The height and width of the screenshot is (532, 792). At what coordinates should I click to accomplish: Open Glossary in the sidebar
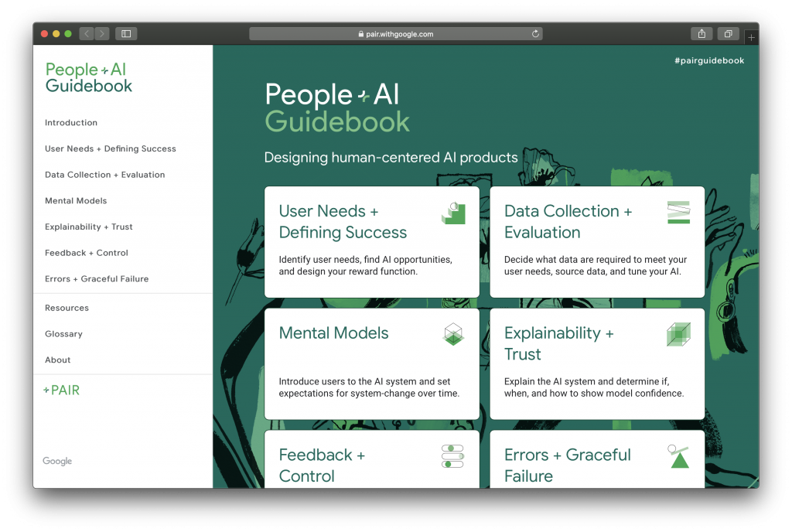click(63, 334)
